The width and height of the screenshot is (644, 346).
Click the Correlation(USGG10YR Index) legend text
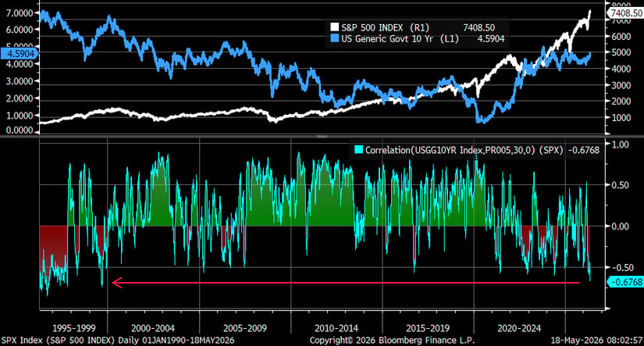coord(463,150)
